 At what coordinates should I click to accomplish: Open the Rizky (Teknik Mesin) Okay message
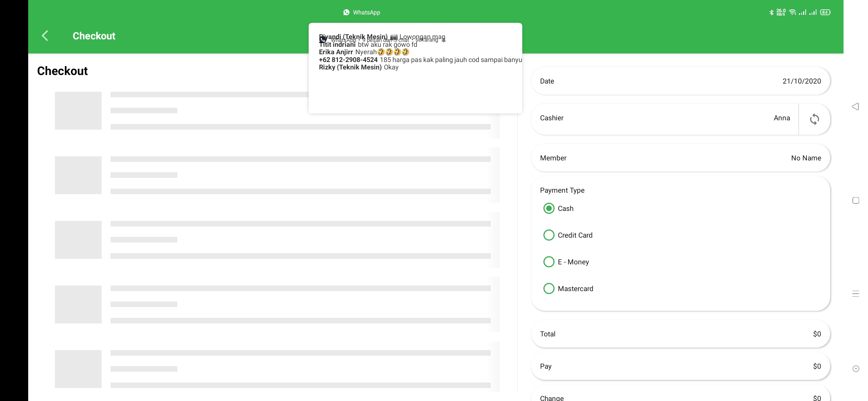coord(358,68)
